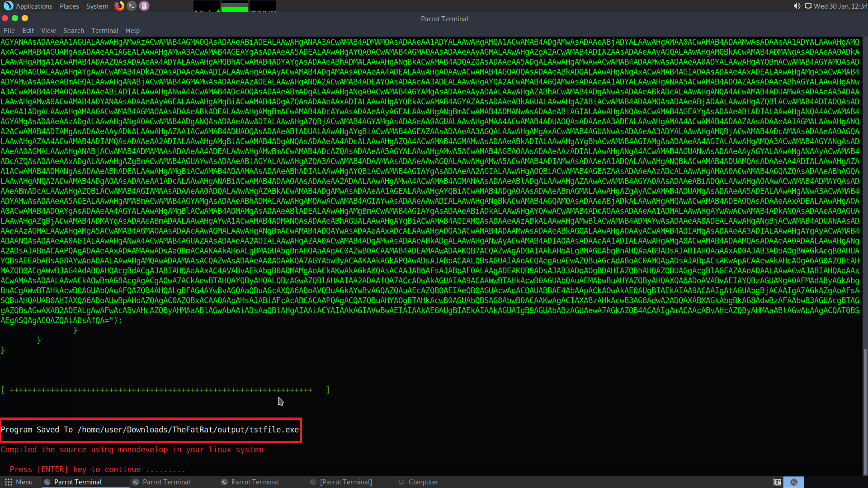Open the text editor icon in top panel
This screenshot has height=488, width=868.
click(144, 6)
